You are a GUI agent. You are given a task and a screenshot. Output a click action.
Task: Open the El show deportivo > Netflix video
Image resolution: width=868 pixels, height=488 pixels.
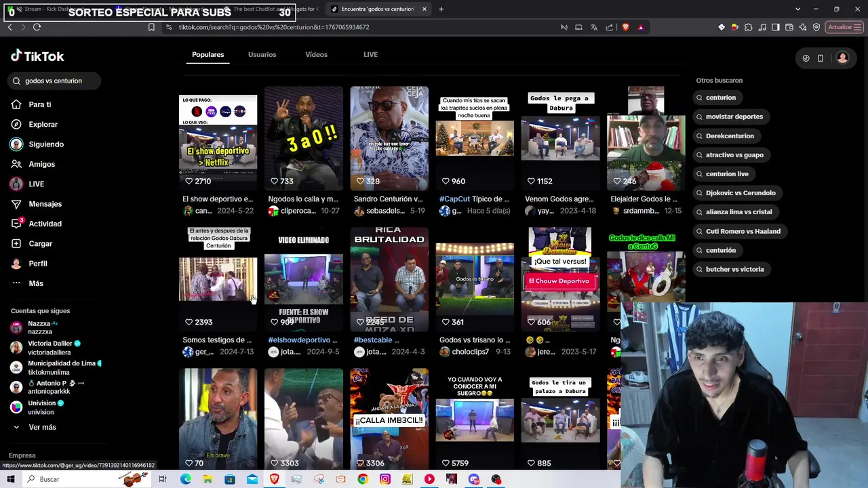(x=218, y=138)
